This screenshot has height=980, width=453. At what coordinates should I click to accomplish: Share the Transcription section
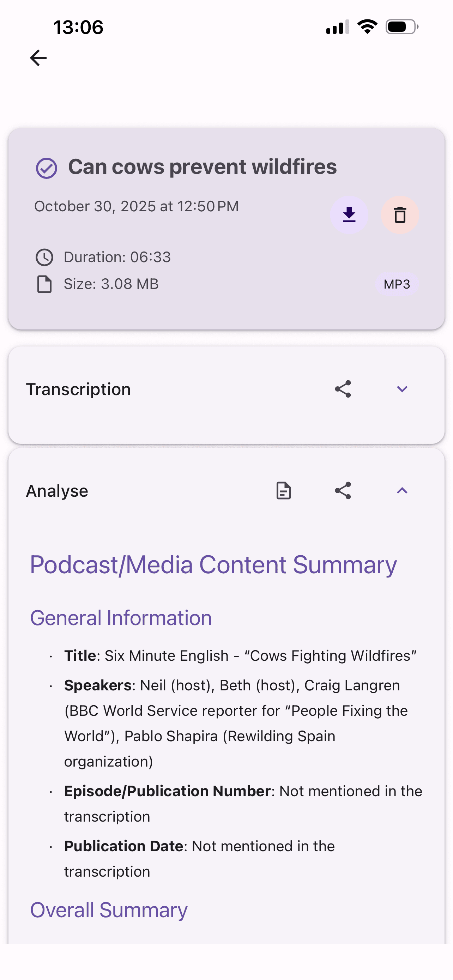[x=343, y=389]
